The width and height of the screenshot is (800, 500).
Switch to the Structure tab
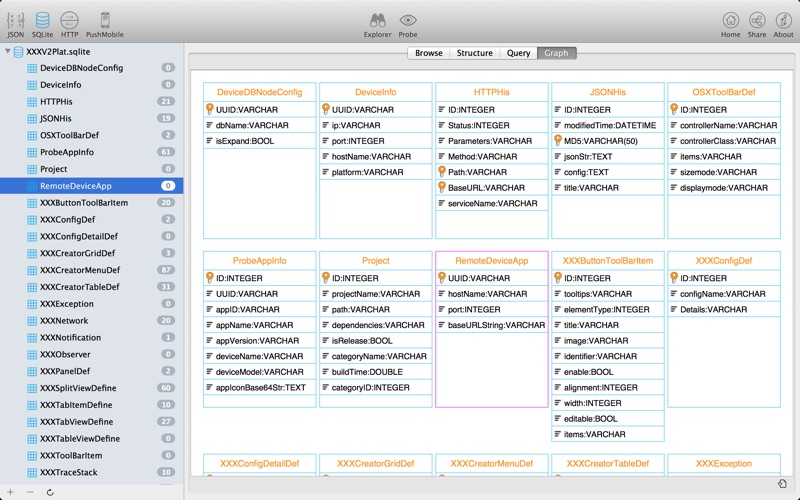(x=474, y=53)
